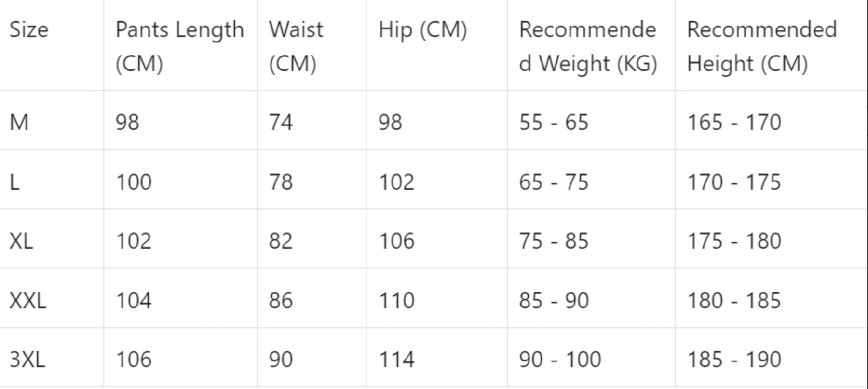Click the XL size cell
Viewport: 868px width, 389px height.
tap(21, 241)
